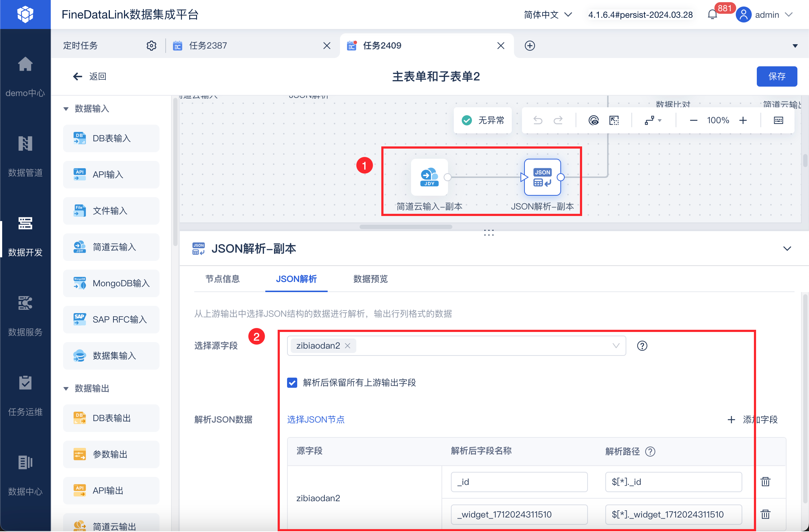Click the zoom in plus button
Screen dimensions: 809x532
743,120
